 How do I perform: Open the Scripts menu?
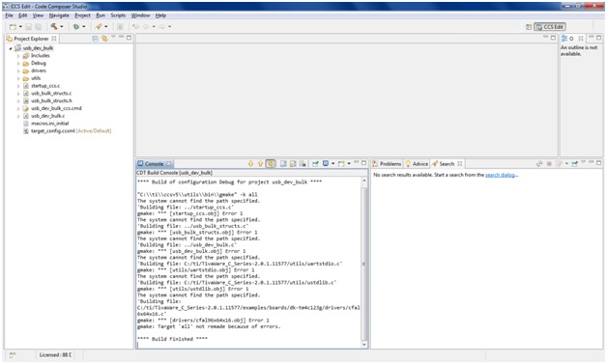(x=118, y=15)
